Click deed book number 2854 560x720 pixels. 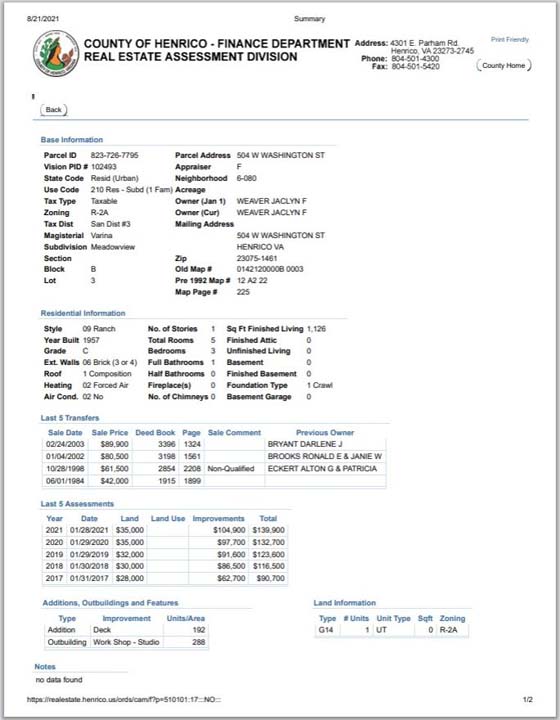point(167,468)
